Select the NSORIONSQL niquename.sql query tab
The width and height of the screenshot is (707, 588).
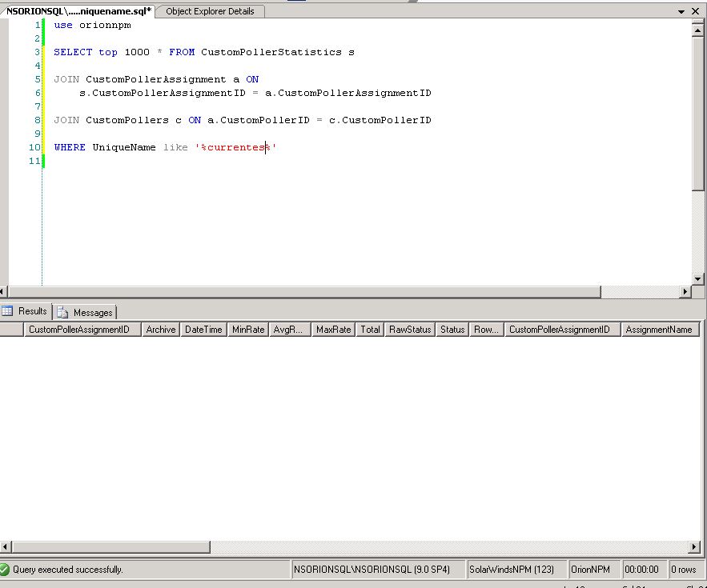78,11
